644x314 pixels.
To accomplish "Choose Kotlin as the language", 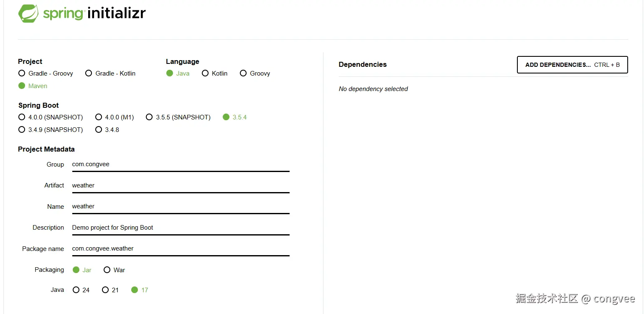I will [214, 73].
